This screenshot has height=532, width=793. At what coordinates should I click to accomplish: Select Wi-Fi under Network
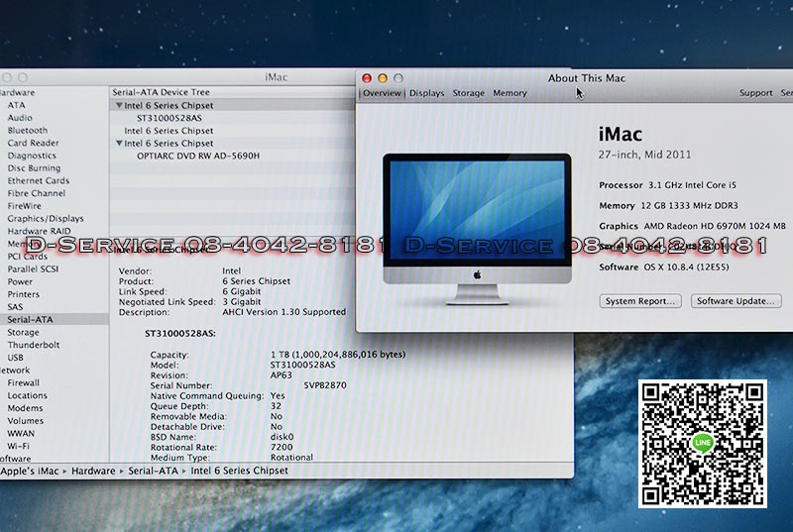pos(18,446)
